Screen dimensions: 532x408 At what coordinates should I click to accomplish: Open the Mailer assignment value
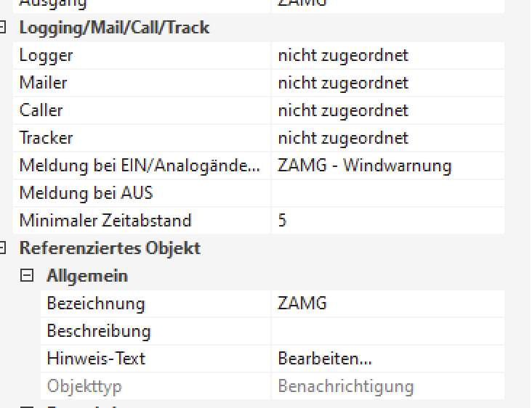click(343, 83)
